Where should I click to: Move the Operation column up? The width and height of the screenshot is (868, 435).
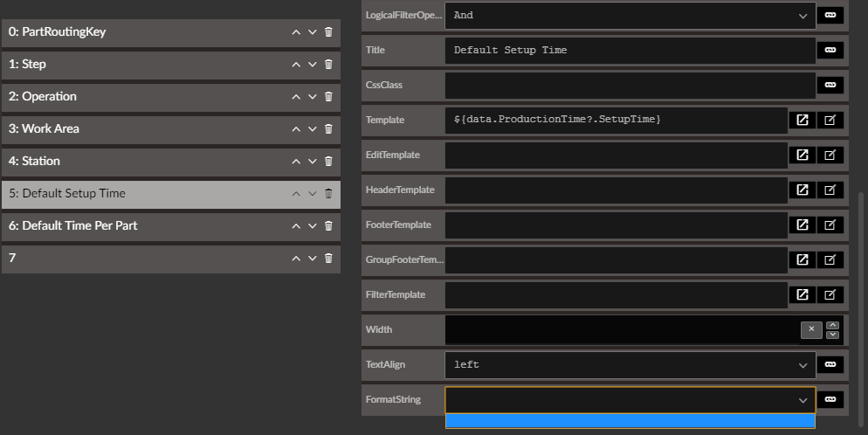(x=296, y=97)
